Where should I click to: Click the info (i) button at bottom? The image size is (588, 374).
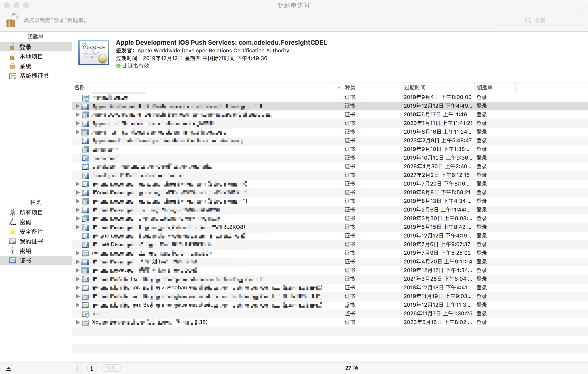(x=92, y=368)
